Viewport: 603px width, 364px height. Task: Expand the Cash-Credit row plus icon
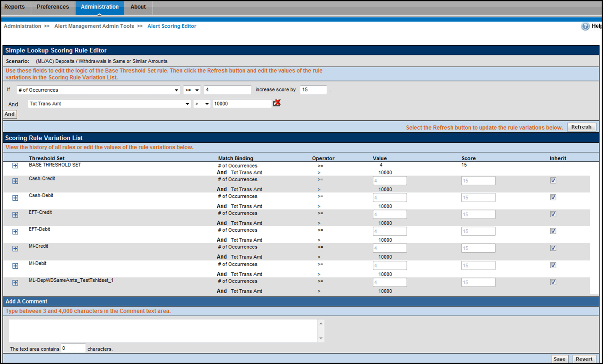(x=15, y=181)
